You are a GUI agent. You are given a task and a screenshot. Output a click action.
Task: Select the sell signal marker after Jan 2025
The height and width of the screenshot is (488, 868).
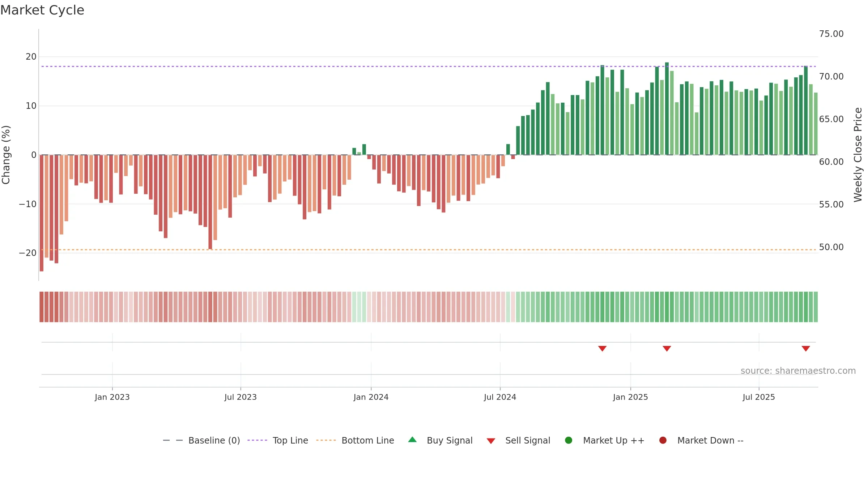(x=667, y=348)
